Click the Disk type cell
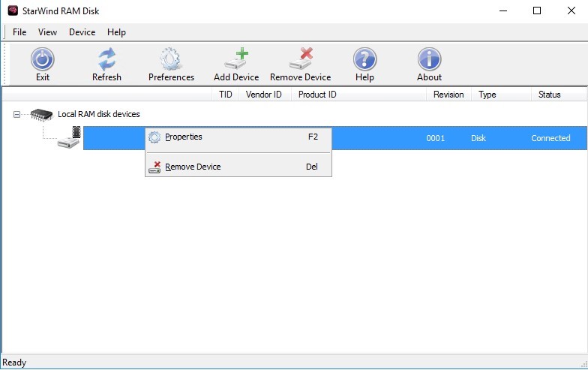The image size is (588, 370). click(478, 138)
